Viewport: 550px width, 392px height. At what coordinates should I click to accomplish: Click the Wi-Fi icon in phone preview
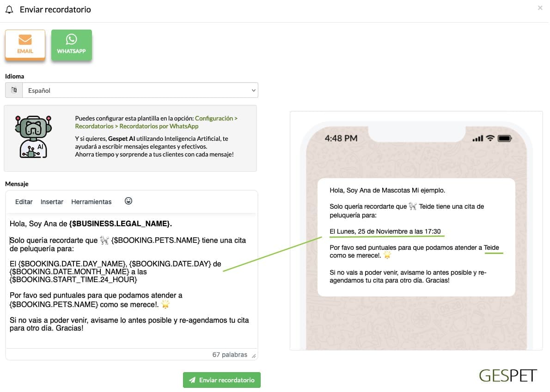(490, 138)
